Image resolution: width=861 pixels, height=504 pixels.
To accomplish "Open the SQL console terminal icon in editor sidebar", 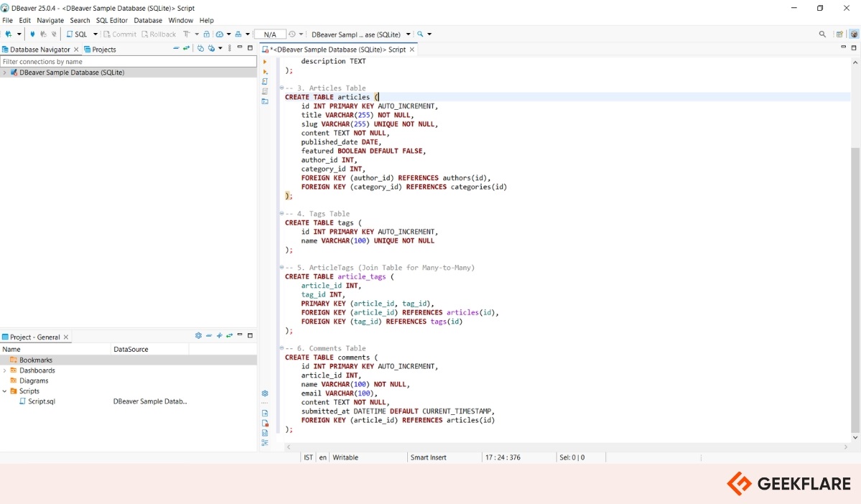I will 265,101.
